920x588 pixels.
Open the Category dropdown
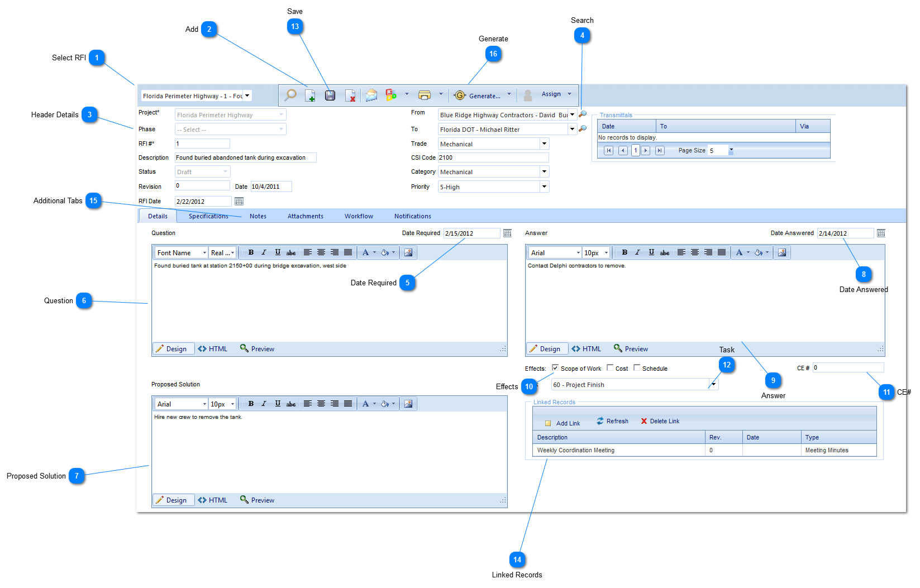coord(545,171)
